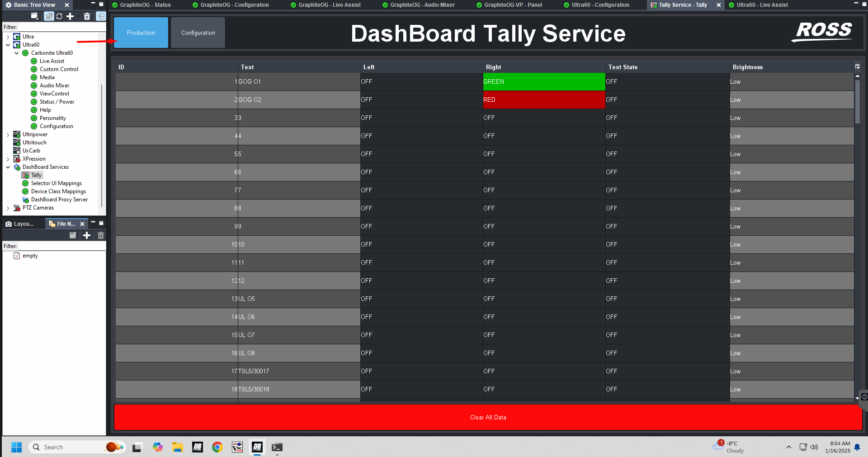Click the taskbar Search box
868x457 pixels.
[x=77, y=447]
